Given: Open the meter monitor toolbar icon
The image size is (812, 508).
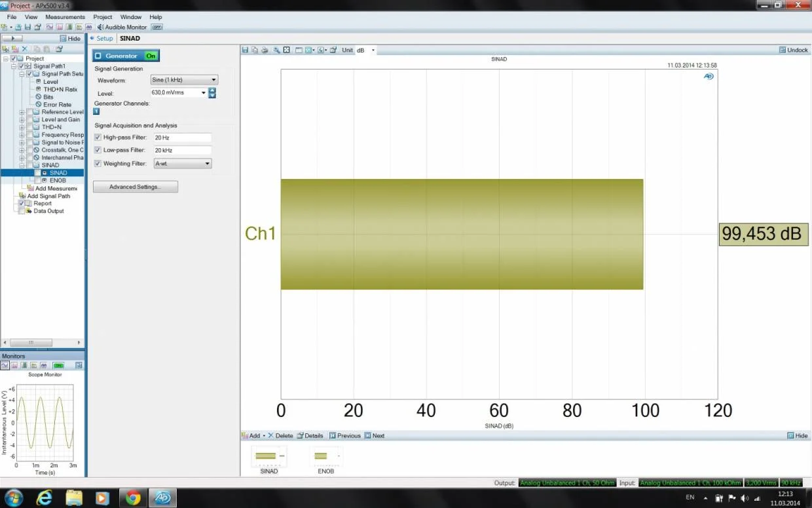Looking at the screenshot, I should pos(69,27).
